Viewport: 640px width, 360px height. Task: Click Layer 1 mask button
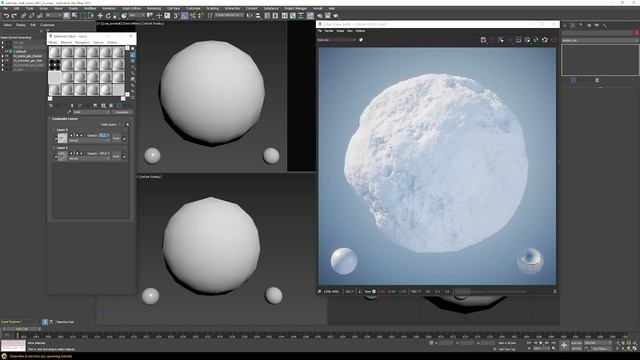116,156
